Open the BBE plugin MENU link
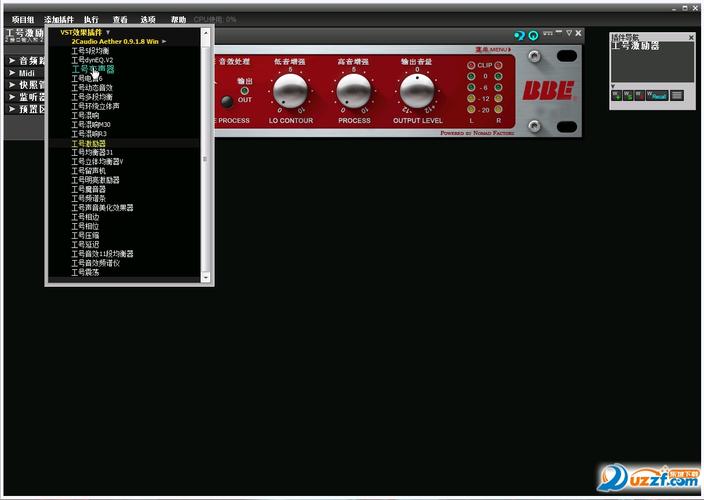This screenshot has height=500, width=704. (x=493, y=49)
